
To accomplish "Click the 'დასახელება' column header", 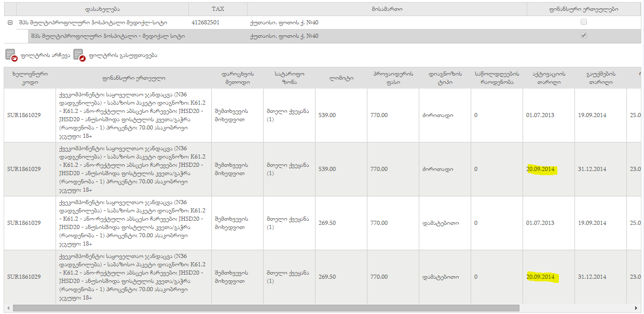I will click(x=102, y=9).
